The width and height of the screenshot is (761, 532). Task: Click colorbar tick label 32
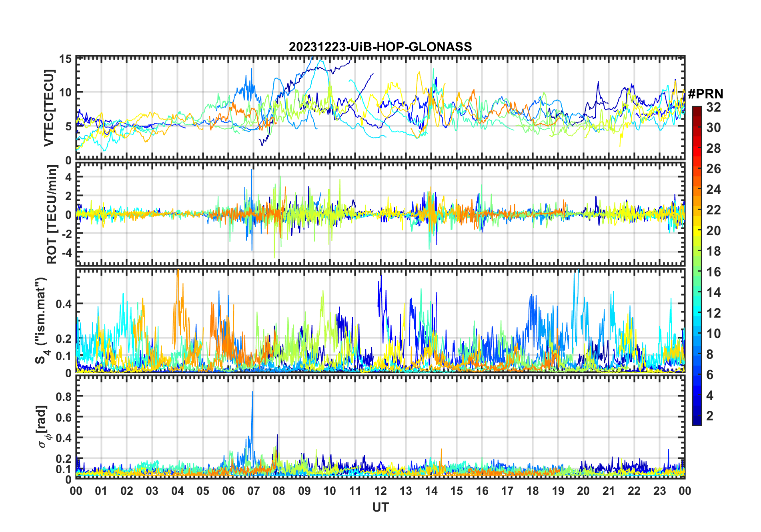(713, 107)
